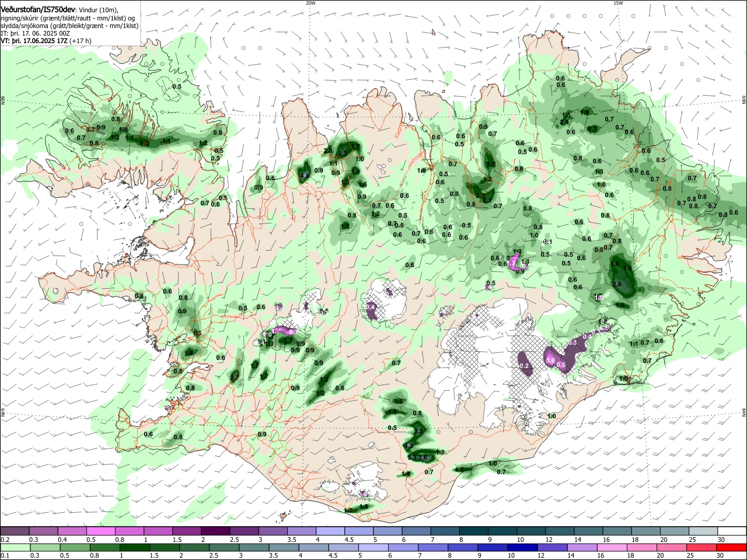Click the snow legend swatch between 0.2 and 0.3
This screenshot has width=747, height=560.
15,531
